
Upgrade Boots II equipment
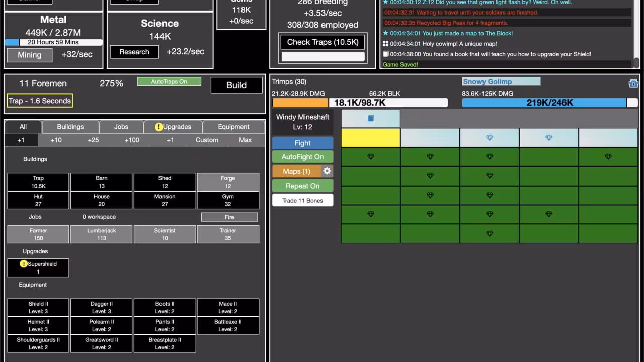tap(165, 307)
